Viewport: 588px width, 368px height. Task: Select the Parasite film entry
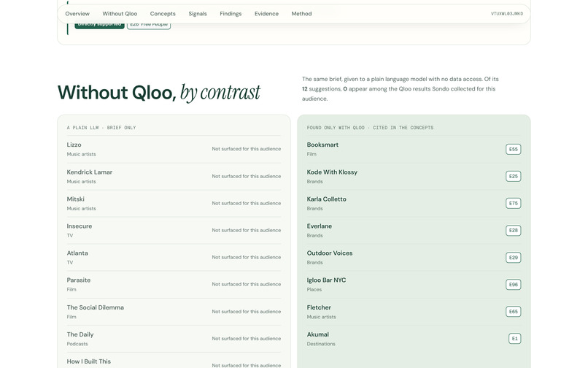click(x=174, y=285)
